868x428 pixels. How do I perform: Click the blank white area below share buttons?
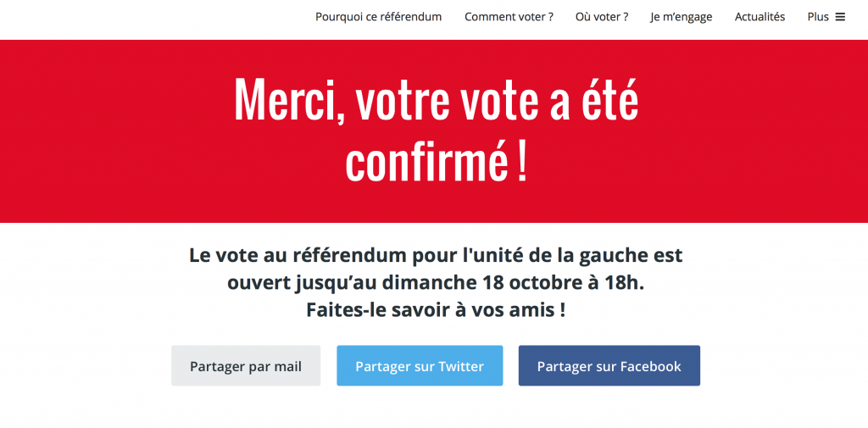(434, 409)
